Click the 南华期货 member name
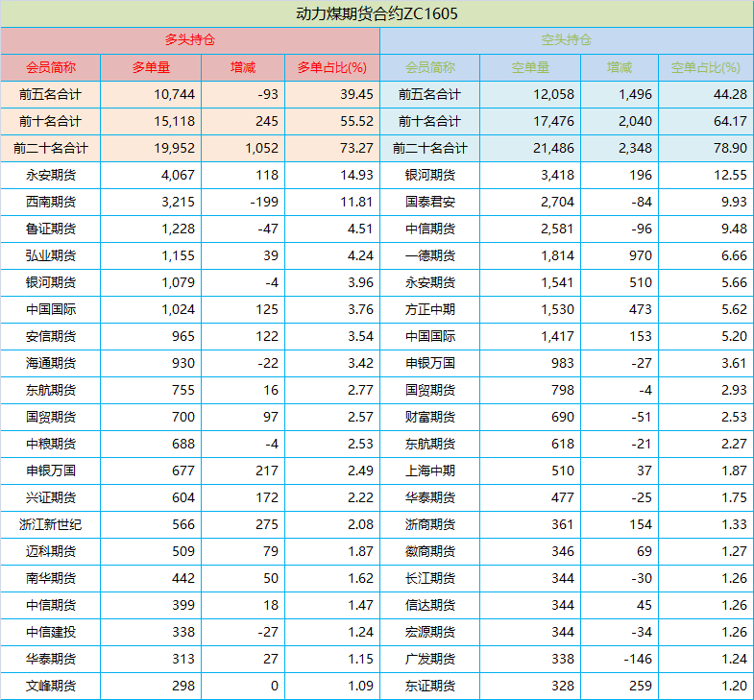The height and width of the screenshot is (700, 754). [51, 579]
